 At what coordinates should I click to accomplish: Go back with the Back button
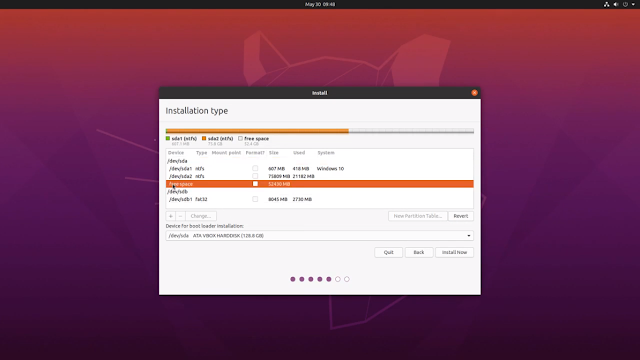pyautogui.click(x=419, y=252)
